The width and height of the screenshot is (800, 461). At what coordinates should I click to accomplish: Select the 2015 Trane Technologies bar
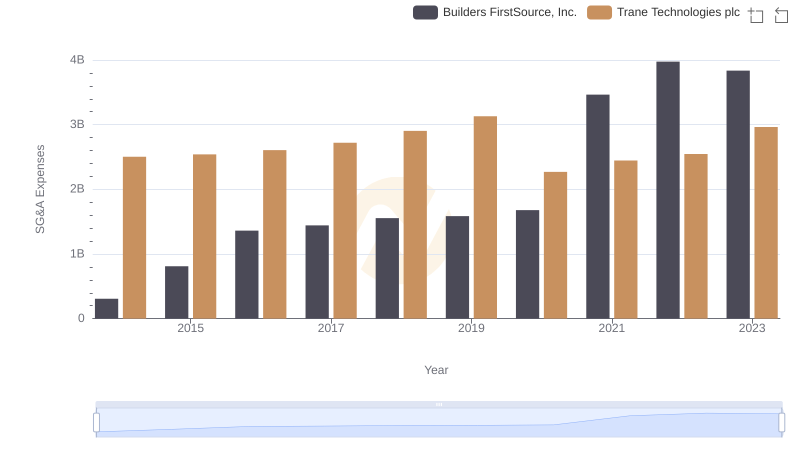click(205, 236)
